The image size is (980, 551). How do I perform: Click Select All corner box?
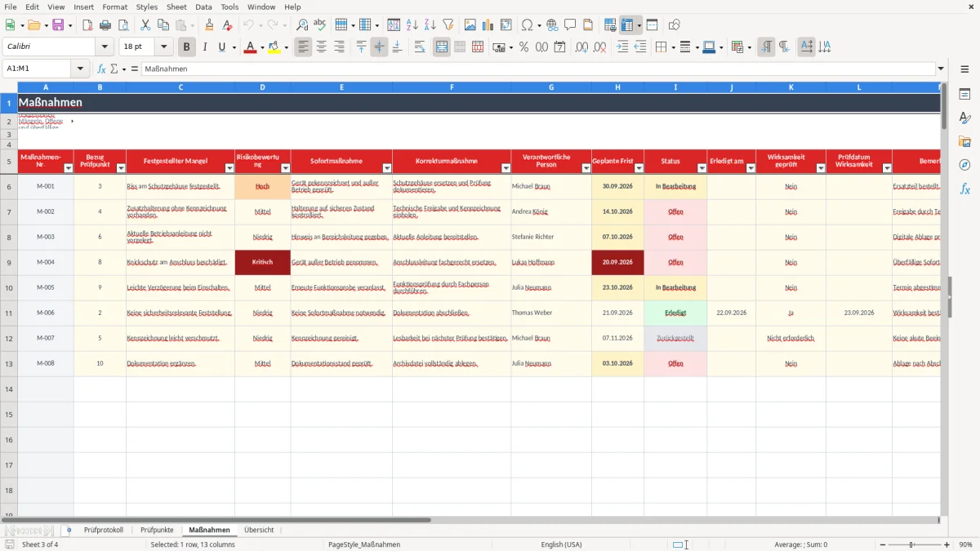9,87
